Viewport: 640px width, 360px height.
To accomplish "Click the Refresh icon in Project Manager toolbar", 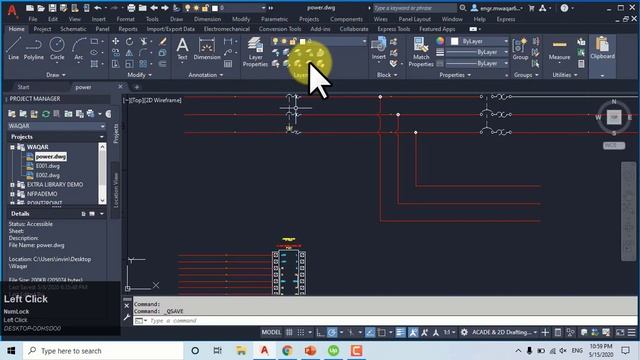I will pos(46,114).
